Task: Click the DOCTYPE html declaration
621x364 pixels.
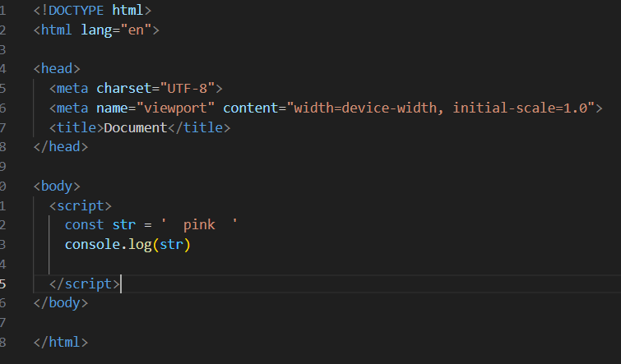Action: coord(92,11)
